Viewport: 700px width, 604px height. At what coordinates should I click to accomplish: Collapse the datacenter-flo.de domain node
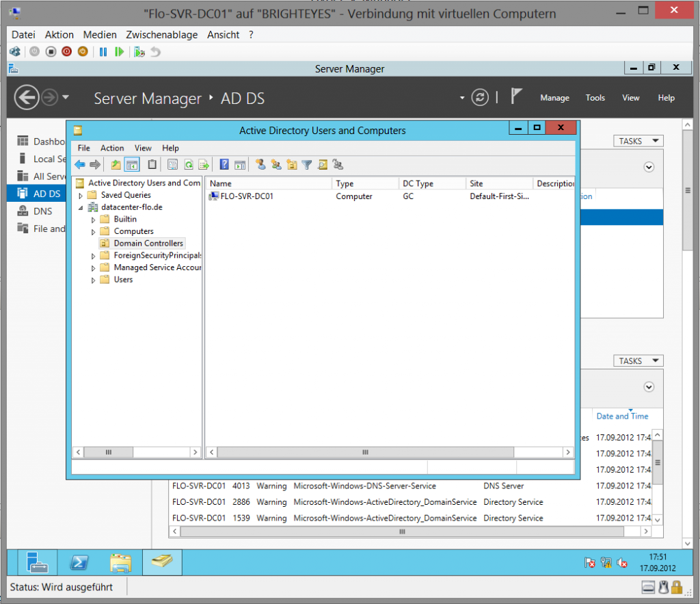81,208
